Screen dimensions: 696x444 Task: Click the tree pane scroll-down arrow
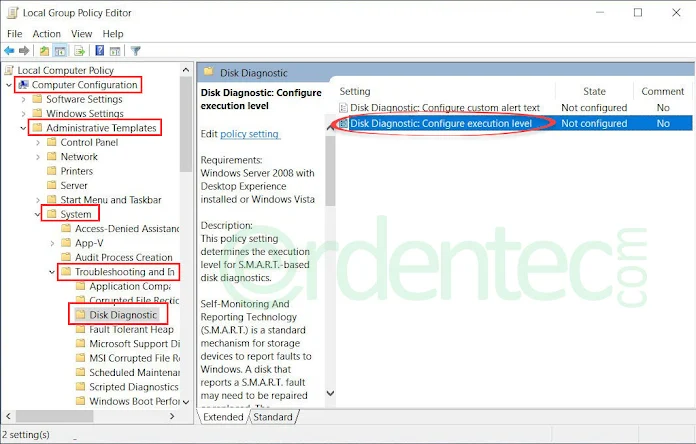click(x=186, y=402)
